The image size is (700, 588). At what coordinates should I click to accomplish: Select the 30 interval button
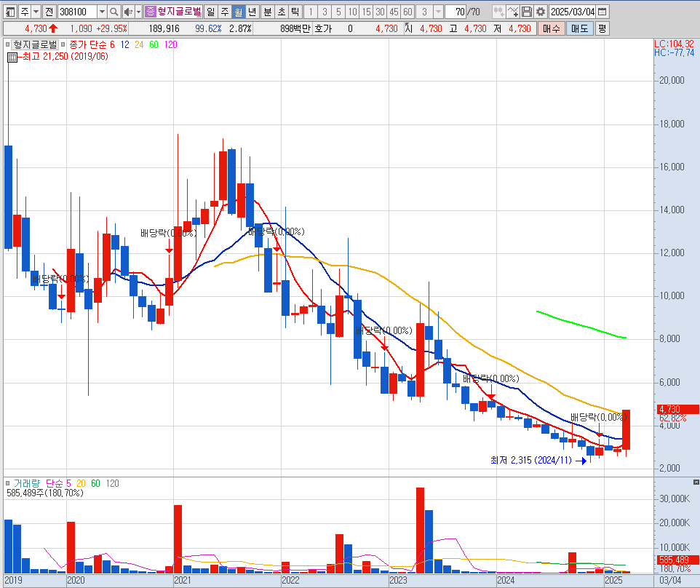click(x=380, y=12)
